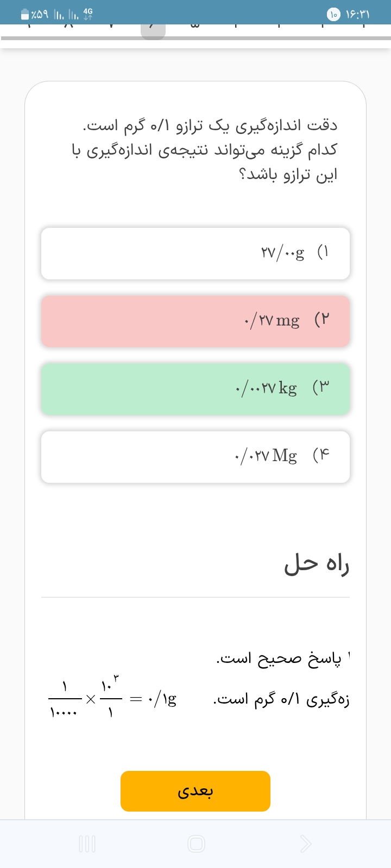Tap the status bar clock ۱۶:۳۱

pos(361,15)
